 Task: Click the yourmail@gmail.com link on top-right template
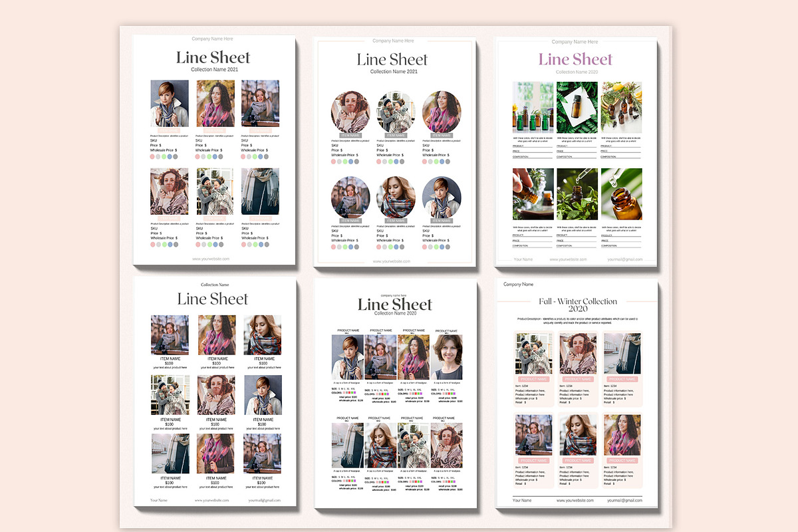pos(625,260)
